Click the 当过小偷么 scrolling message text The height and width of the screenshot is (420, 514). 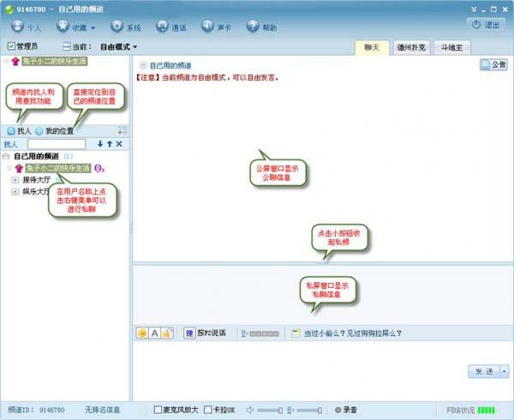pos(353,333)
